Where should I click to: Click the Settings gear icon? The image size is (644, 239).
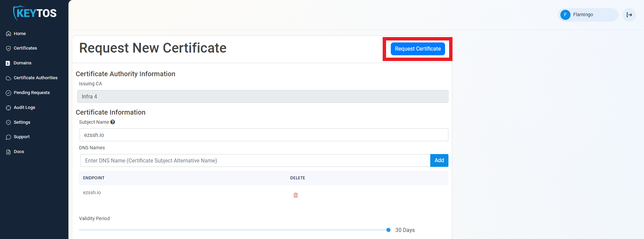pos(8,122)
